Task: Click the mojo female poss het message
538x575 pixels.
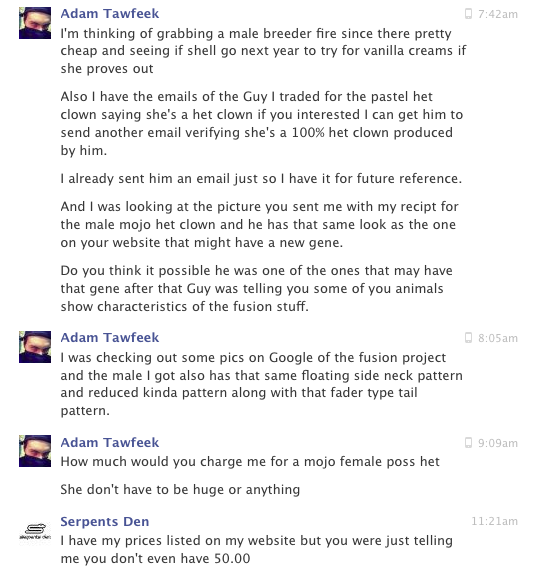Action: point(250,461)
